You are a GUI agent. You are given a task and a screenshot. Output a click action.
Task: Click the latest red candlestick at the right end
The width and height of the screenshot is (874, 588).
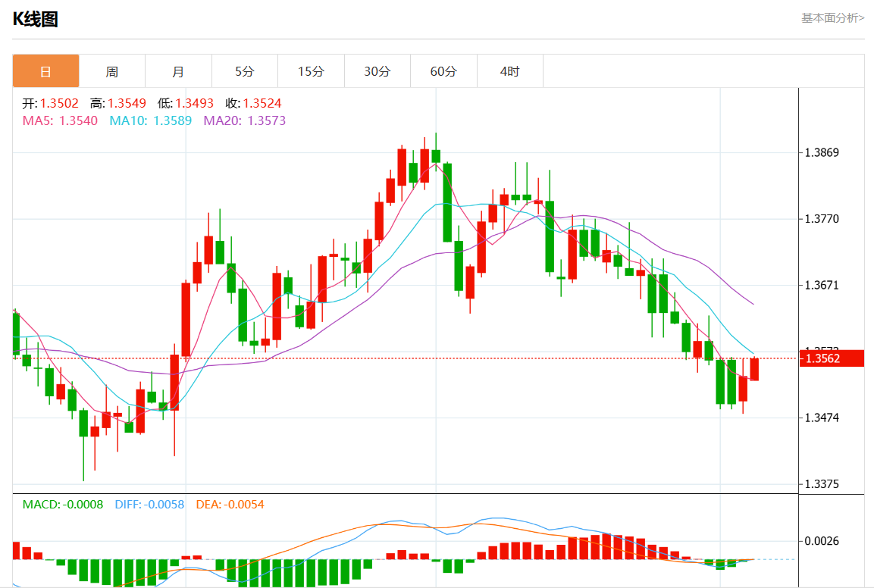pyautogui.click(x=754, y=369)
